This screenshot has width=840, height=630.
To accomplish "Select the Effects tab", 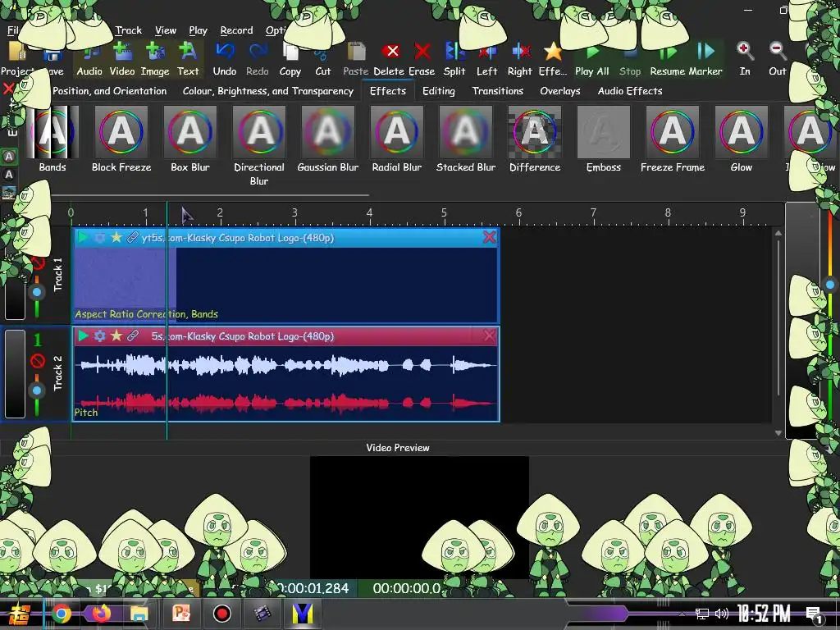I will [388, 91].
